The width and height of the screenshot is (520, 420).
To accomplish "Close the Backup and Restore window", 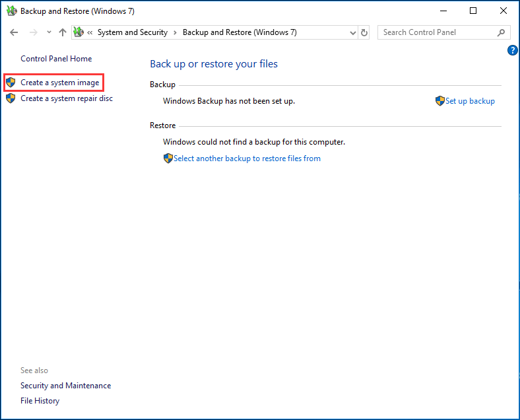I will (x=504, y=11).
